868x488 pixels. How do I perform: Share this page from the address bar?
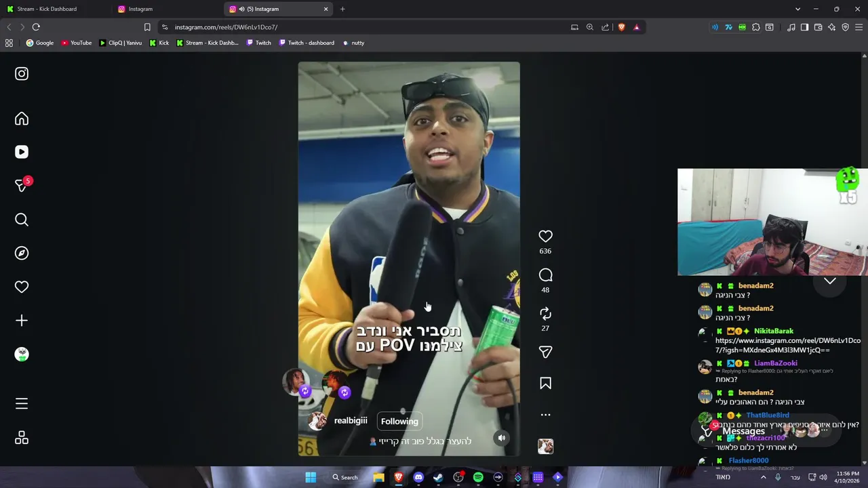click(x=605, y=27)
